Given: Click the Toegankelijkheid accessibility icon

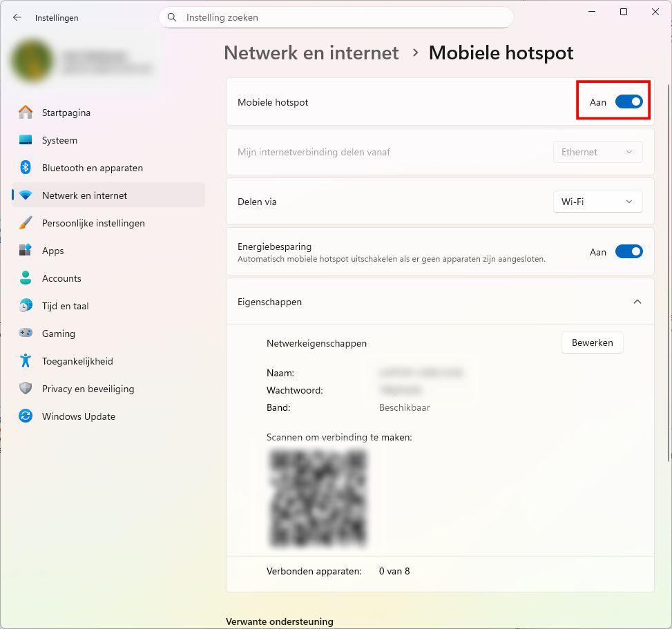Looking at the screenshot, I should [26, 361].
